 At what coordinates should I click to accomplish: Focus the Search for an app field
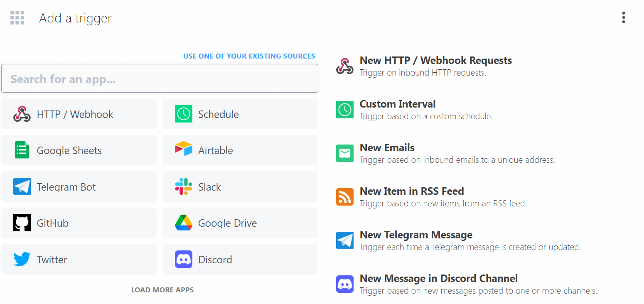tap(160, 78)
